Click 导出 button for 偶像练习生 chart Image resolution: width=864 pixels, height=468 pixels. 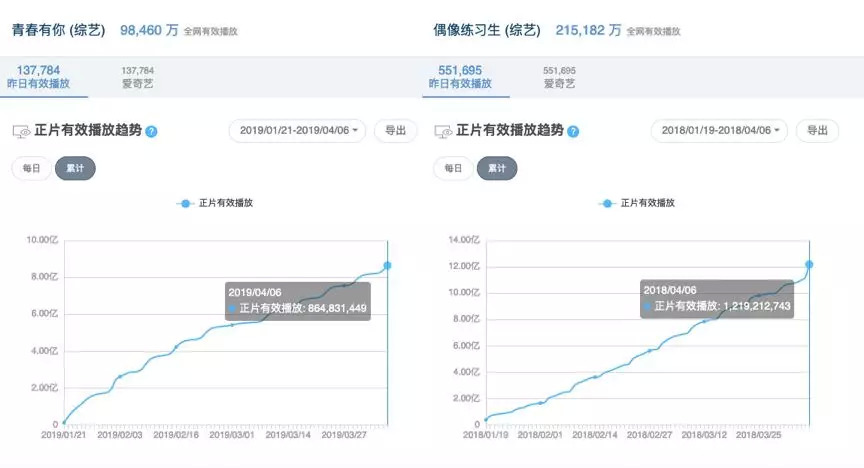tap(817, 130)
